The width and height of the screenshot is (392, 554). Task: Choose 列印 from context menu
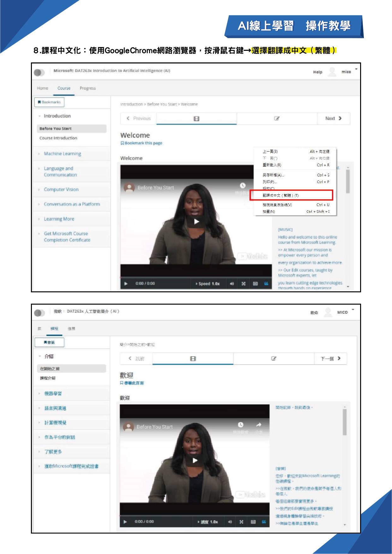point(296,182)
